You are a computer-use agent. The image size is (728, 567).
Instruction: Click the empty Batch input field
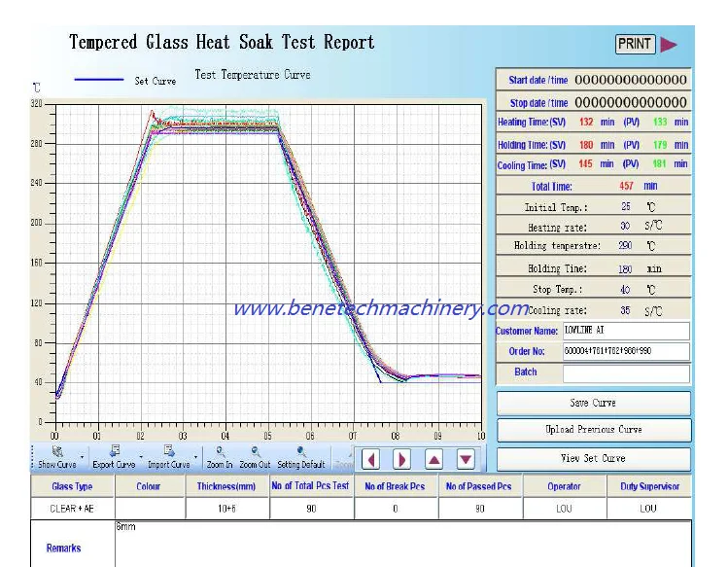(x=626, y=372)
